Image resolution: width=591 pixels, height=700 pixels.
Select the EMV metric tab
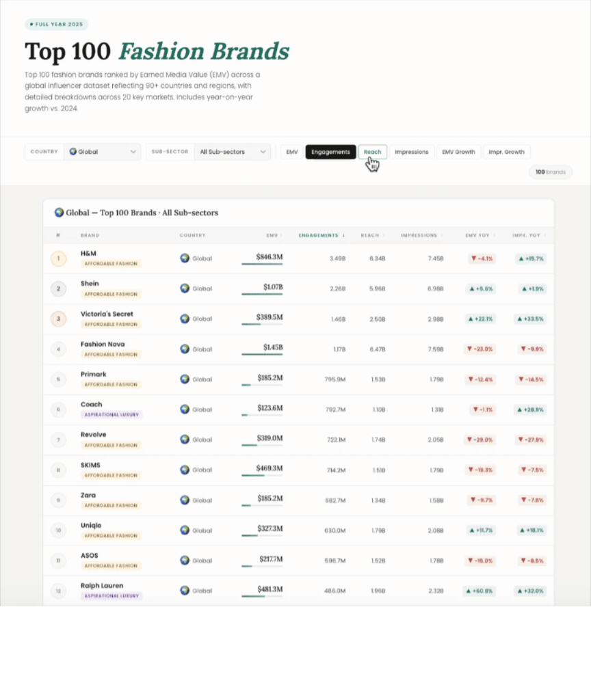tap(291, 152)
